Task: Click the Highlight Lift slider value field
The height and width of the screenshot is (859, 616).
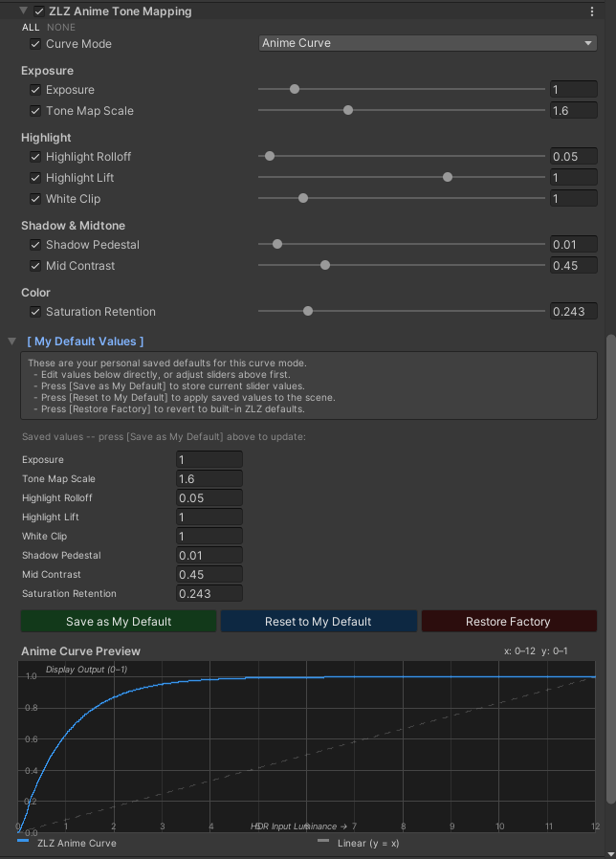Action: (574, 178)
